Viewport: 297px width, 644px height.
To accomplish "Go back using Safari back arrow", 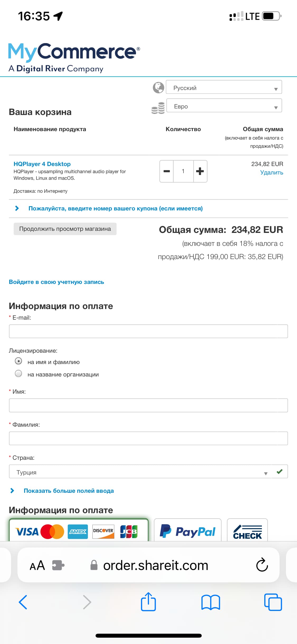I will click(23, 602).
